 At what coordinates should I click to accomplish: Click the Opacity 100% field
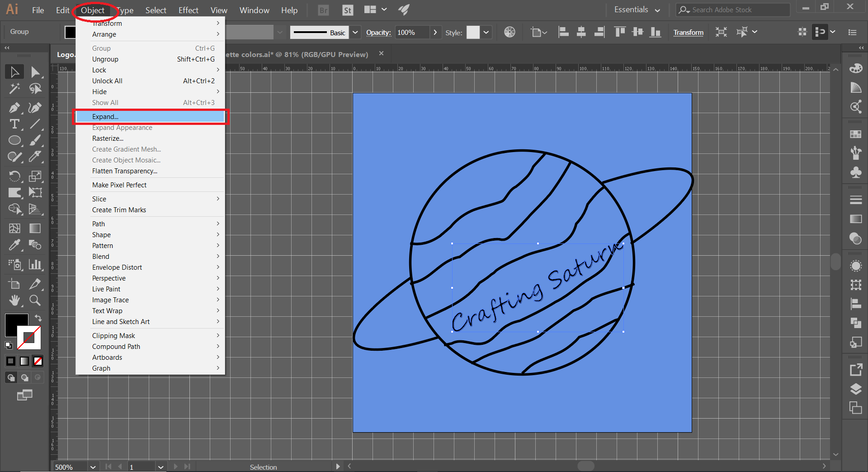tap(412, 33)
